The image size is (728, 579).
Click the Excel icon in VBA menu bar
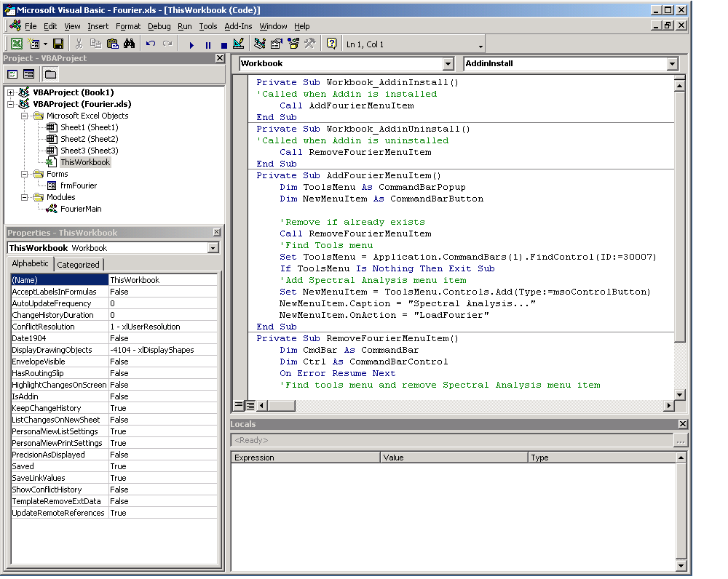tap(15, 25)
